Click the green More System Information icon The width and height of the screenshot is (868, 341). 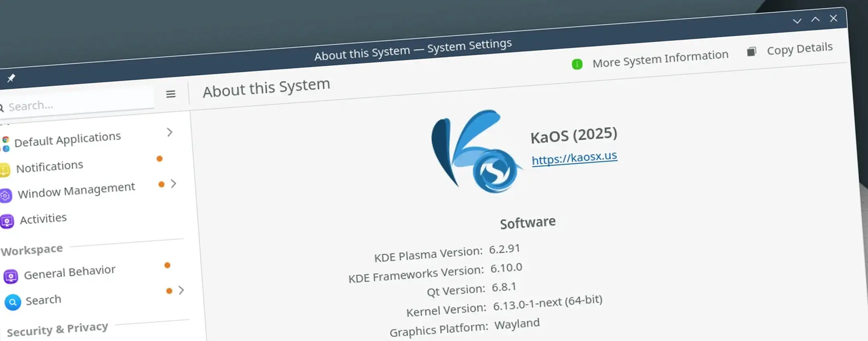click(x=577, y=64)
